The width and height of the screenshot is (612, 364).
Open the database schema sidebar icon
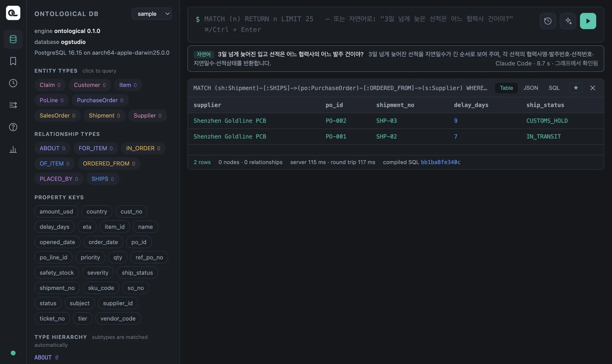(x=13, y=39)
